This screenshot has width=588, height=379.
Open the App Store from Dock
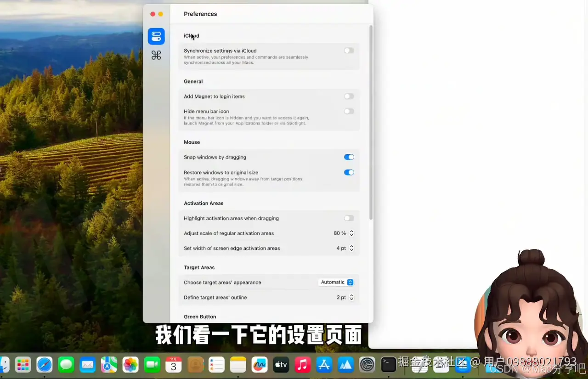point(324,365)
